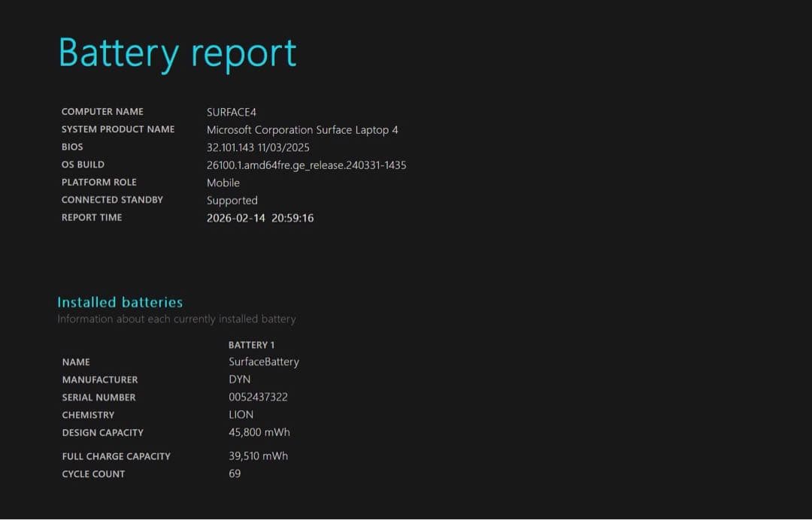Select report time 2026-02-14 20:59:16

[x=260, y=218]
